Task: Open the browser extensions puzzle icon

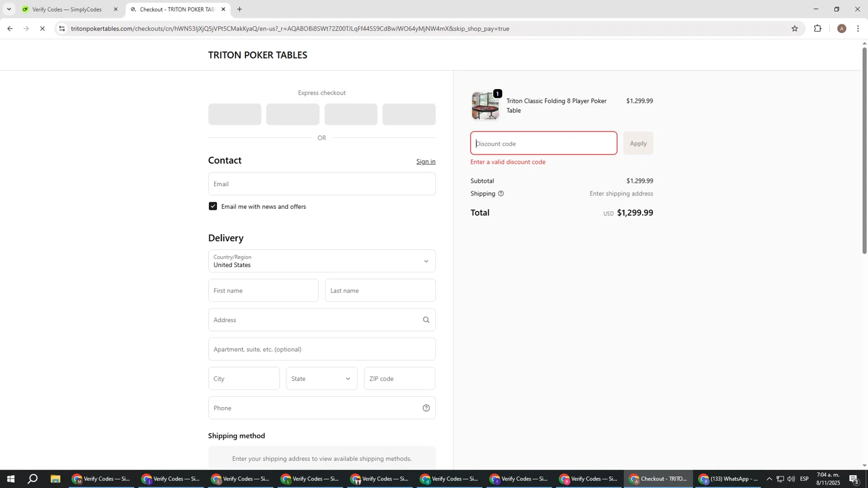Action: [818, 28]
